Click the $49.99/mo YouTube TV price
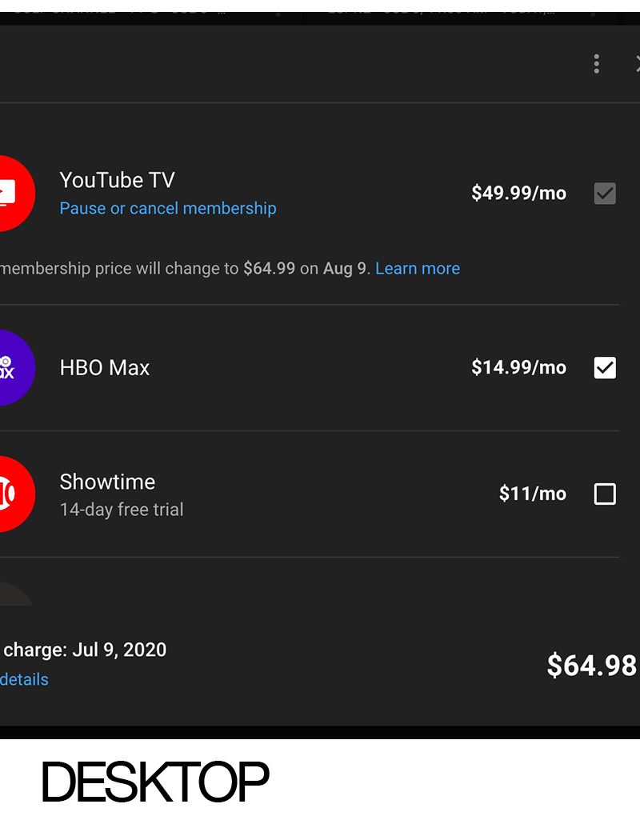The height and width of the screenshot is (840, 640). tap(518, 193)
